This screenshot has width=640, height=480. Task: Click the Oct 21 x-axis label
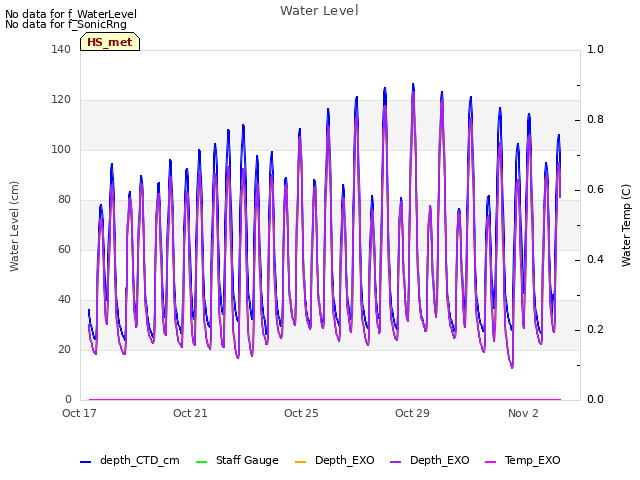tap(190, 413)
